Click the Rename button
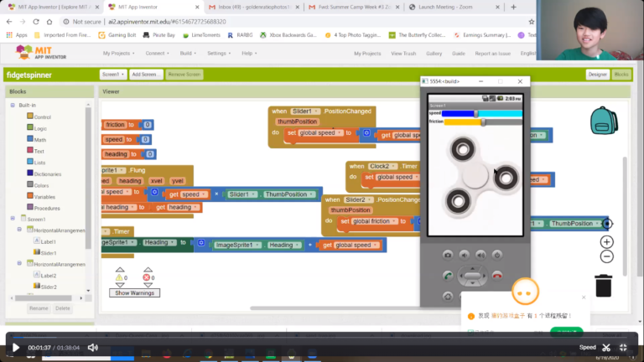Viewport: 644px width, 362px height. (39, 308)
